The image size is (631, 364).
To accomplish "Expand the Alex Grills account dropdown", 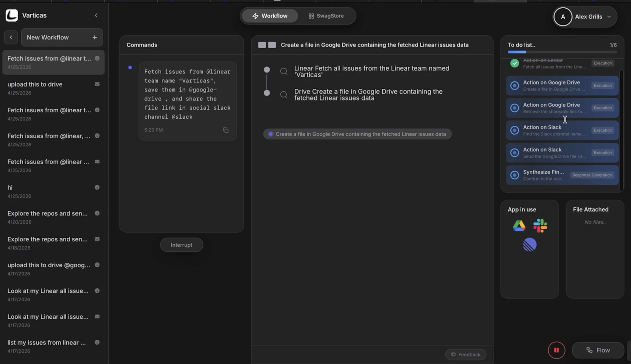I will pyautogui.click(x=609, y=17).
